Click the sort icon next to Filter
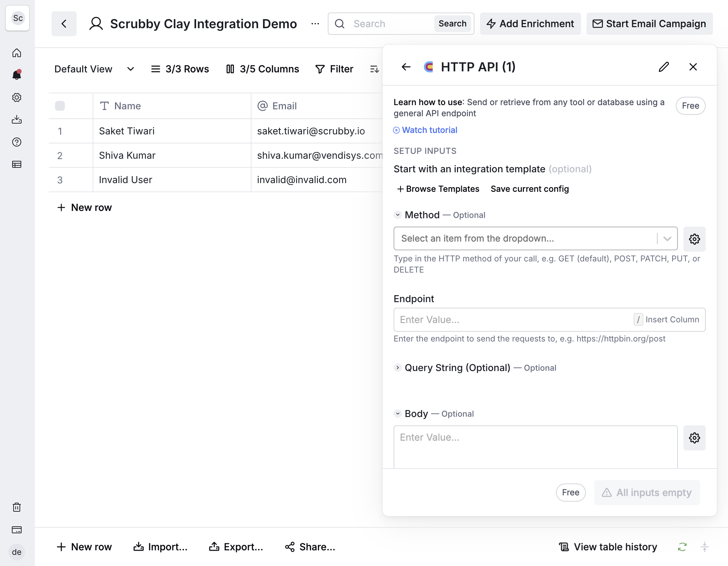This screenshot has width=728, height=566. 374,69
